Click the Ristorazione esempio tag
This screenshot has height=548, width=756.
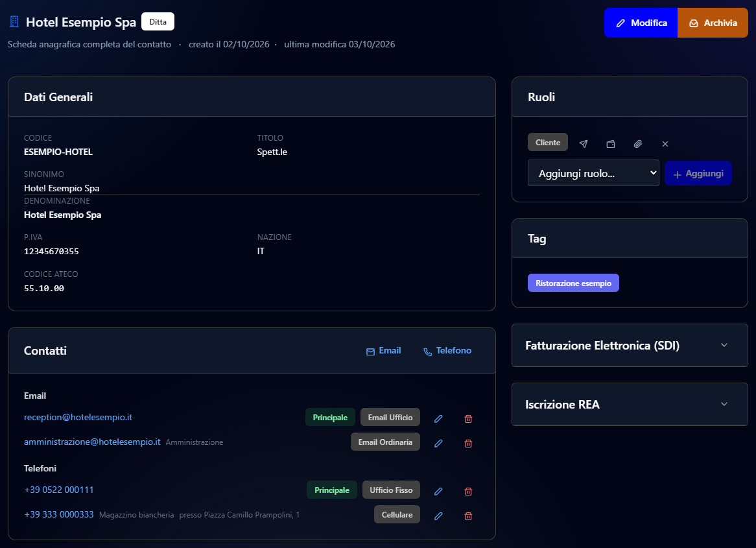[x=573, y=283]
